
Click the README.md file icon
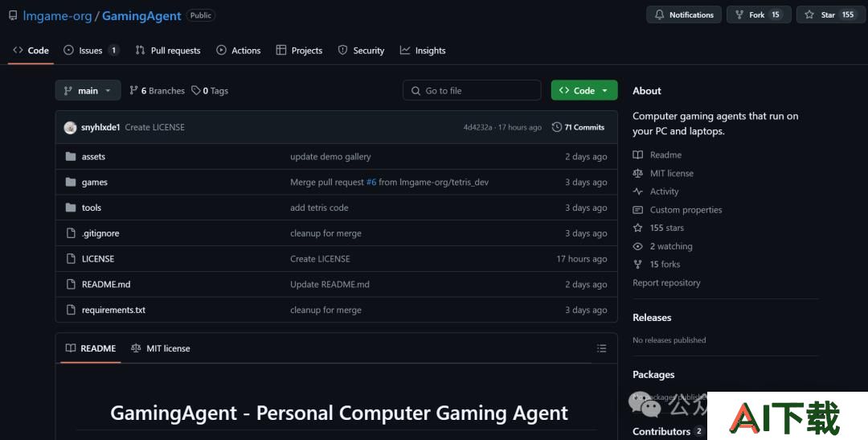tap(71, 284)
